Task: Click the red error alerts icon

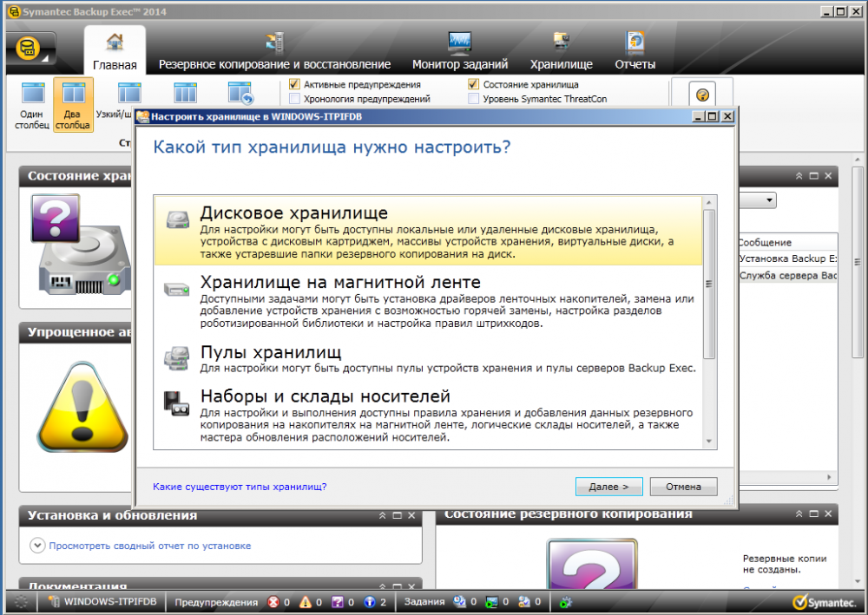Action: pyautogui.click(x=273, y=602)
